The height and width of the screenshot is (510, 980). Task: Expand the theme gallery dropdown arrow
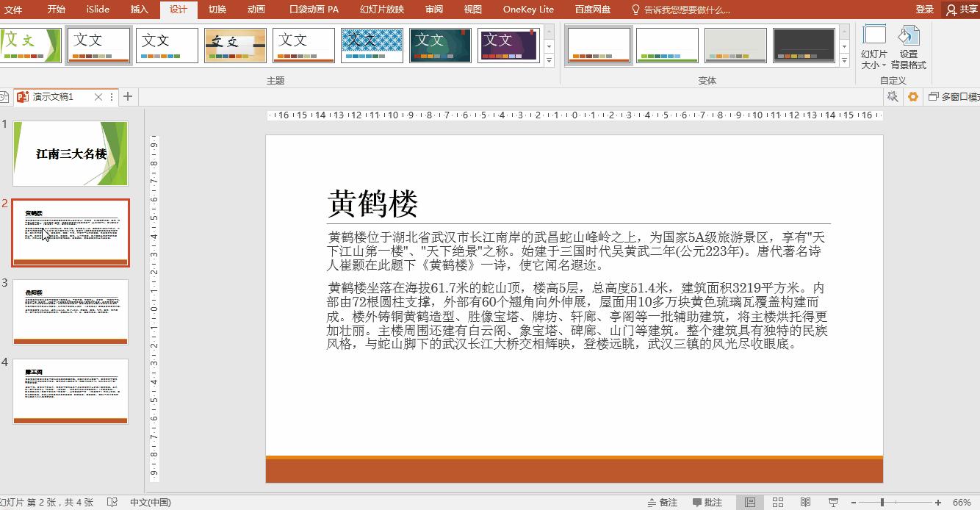click(x=549, y=60)
